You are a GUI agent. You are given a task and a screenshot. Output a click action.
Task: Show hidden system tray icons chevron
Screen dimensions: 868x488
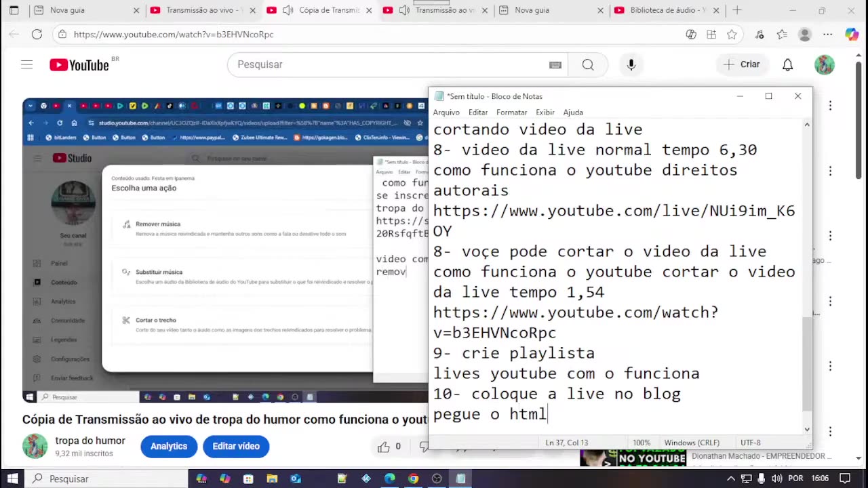(x=731, y=479)
